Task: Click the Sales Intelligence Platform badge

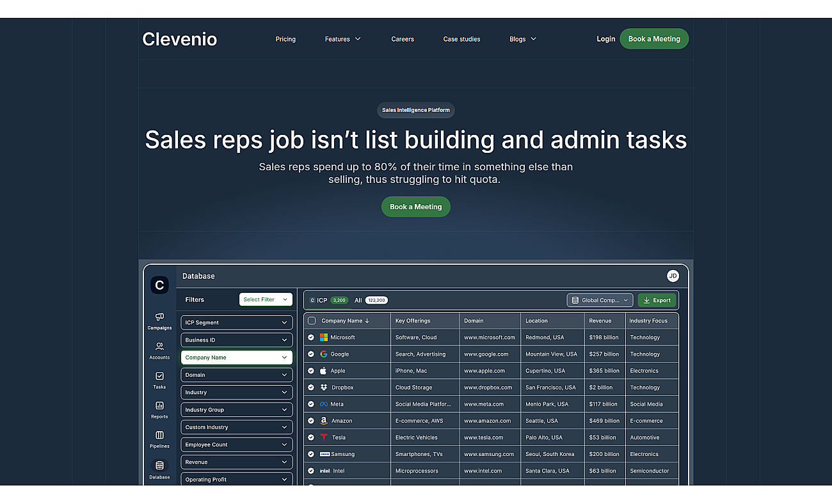Action: click(x=416, y=110)
